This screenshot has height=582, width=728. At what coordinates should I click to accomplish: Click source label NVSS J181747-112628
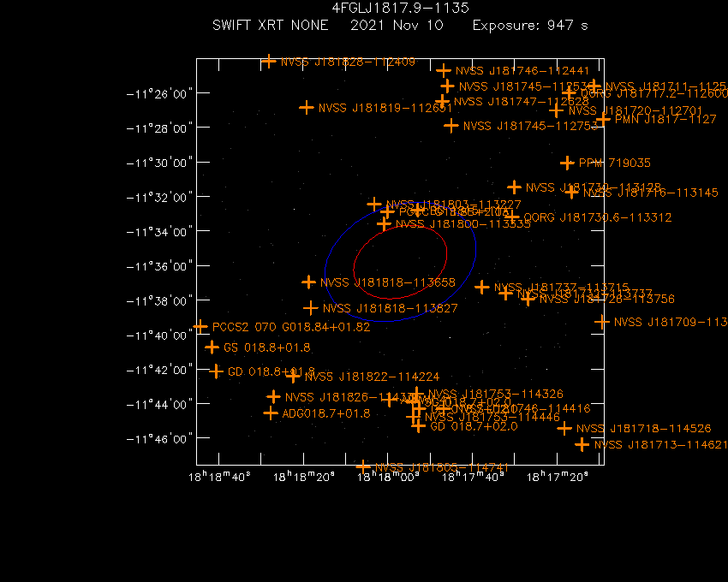coord(521,101)
